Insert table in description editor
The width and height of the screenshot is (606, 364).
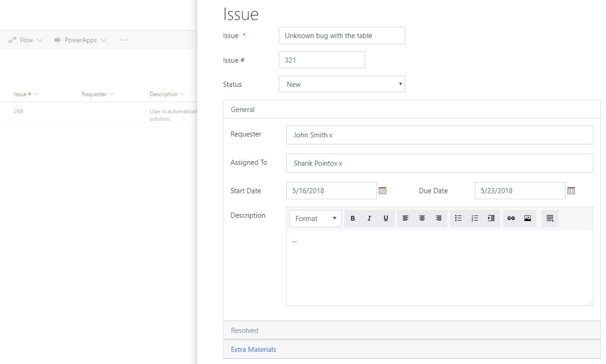click(x=550, y=219)
